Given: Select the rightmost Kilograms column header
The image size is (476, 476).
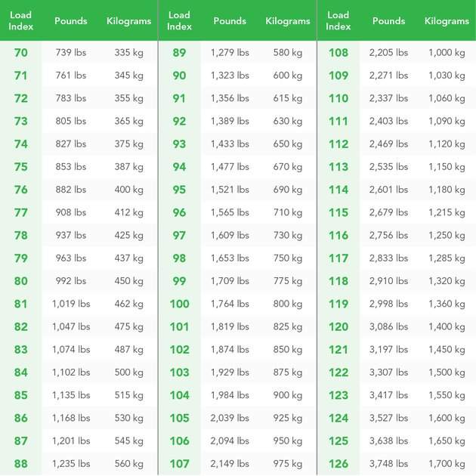Looking at the screenshot, I should pos(447,20).
